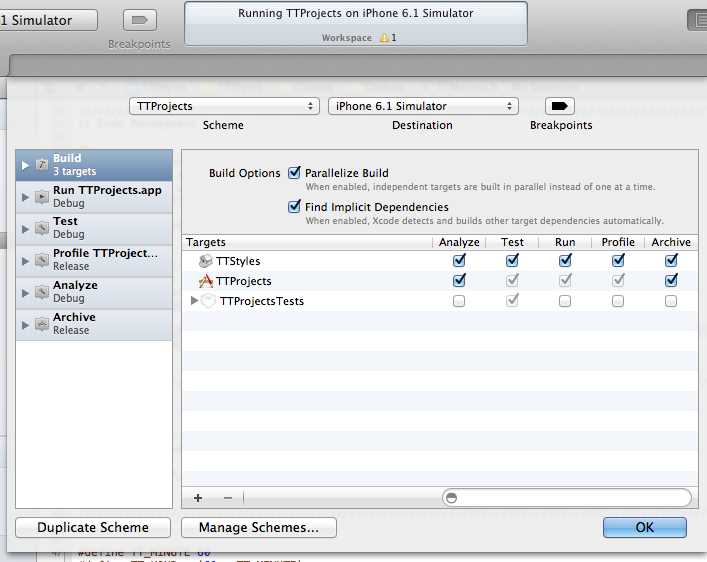
Task: Toggle Parallelize Build checkbox
Action: point(294,172)
